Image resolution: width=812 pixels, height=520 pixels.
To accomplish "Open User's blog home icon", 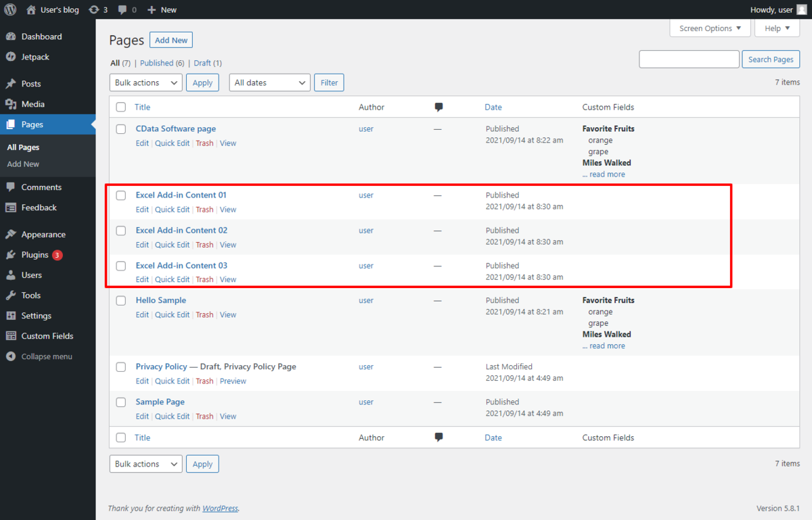I will (x=31, y=9).
